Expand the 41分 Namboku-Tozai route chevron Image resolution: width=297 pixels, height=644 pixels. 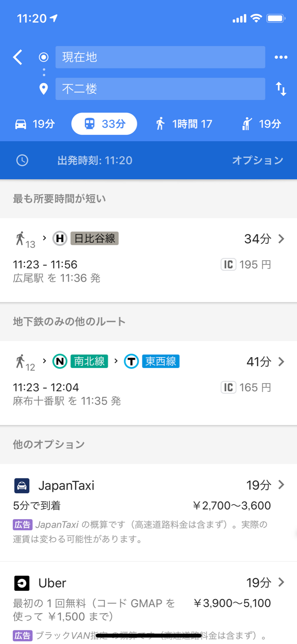[281, 362]
